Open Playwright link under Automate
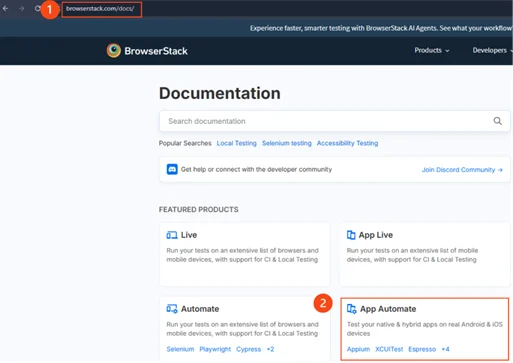Viewport: 513px width, 363px height. (215, 349)
